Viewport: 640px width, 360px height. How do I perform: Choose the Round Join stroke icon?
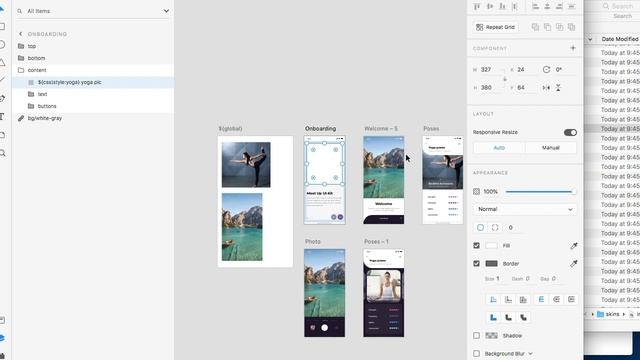(508, 318)
